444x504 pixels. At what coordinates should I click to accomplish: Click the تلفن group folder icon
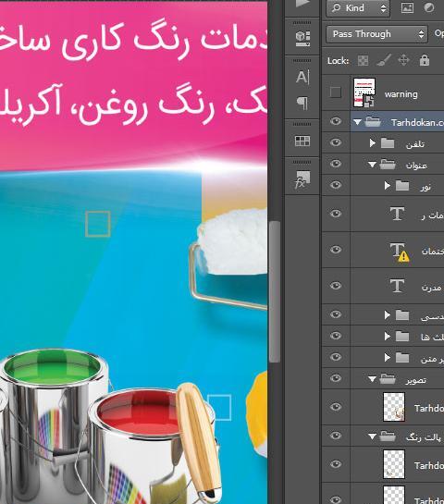point(388,143)
